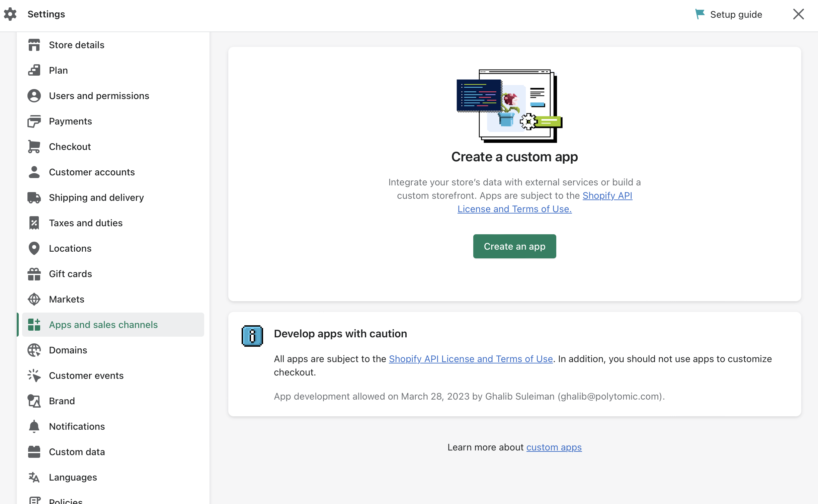
Task: Follow Shopify API License link in caution box
Action: pyautogui.click(x=471, y=359)
